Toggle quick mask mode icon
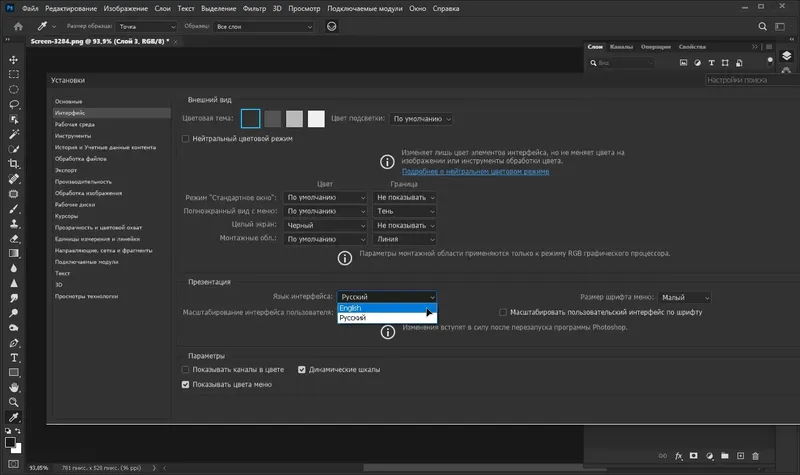Image resolution: width=800 pixels, height=475 pixels. (x=14, y=464)
